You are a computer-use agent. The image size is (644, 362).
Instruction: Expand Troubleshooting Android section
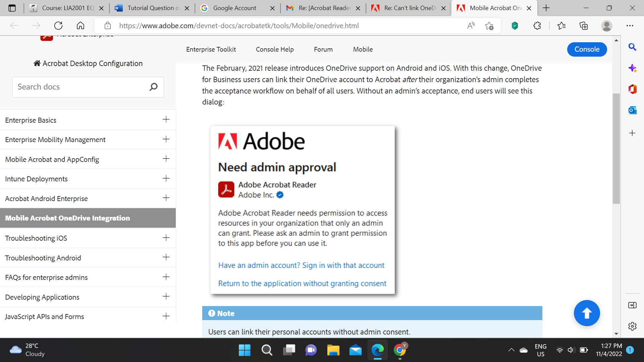166,257
